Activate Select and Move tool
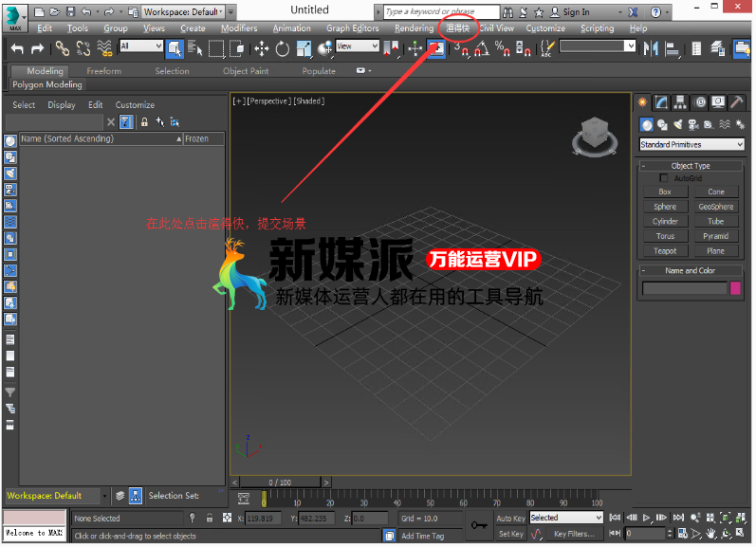Screen dimensions: 756x547 (261, 48)
